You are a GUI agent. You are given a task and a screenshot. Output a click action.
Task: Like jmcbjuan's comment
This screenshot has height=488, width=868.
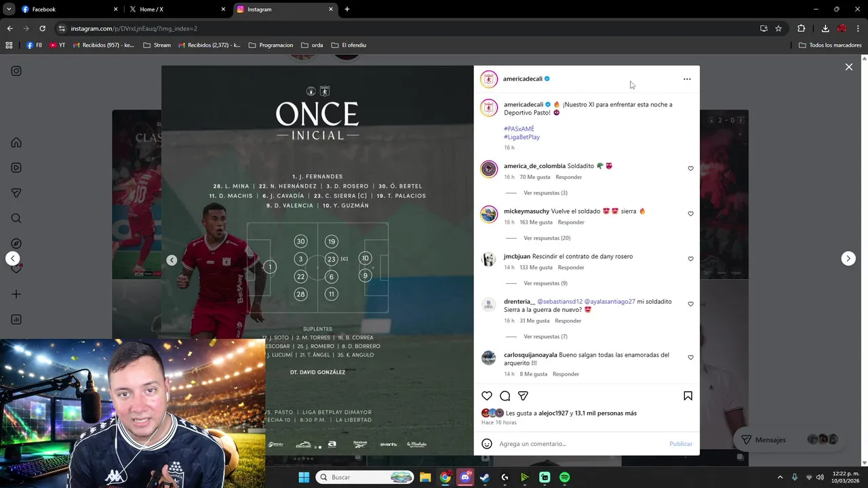[x=691, y=259]
